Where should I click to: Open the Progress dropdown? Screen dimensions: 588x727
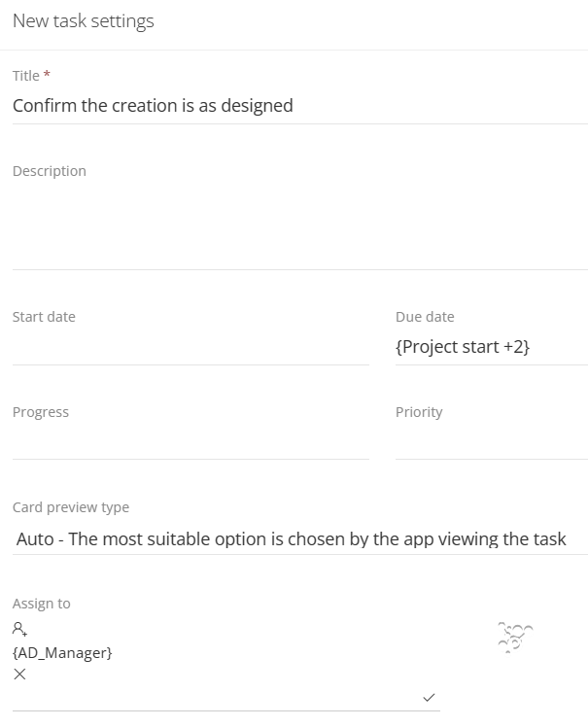click(190, 442)
